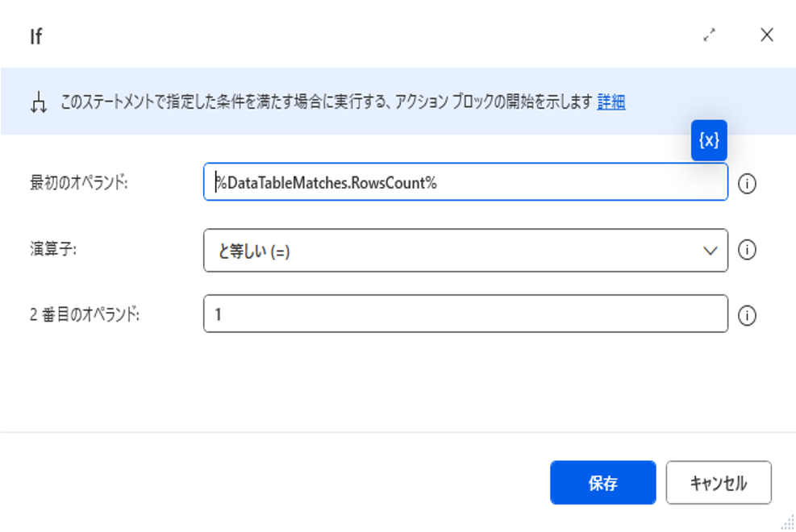
Task: Click the 演算子 label text
Action: point(52,250)
